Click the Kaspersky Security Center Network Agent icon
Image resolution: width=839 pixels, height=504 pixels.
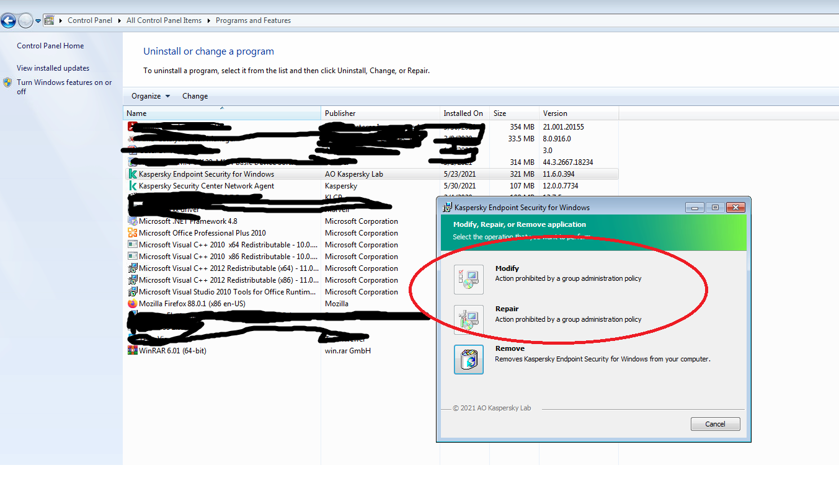coord(133,186)
